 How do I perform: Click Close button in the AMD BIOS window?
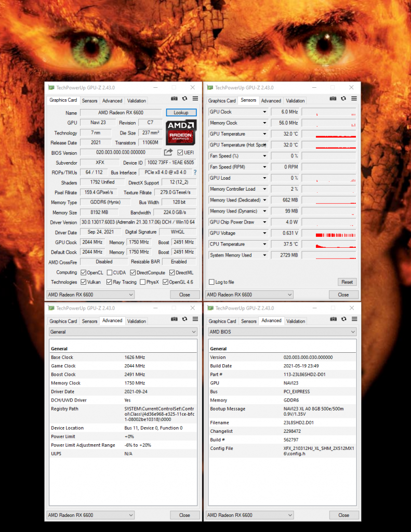[344, 515]
